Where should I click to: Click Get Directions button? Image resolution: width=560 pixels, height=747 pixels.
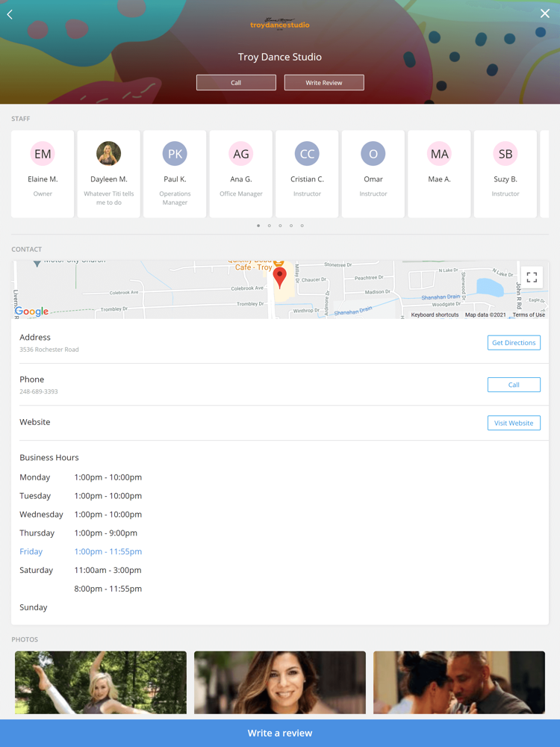pyautogui.click(x=514, y=343)
